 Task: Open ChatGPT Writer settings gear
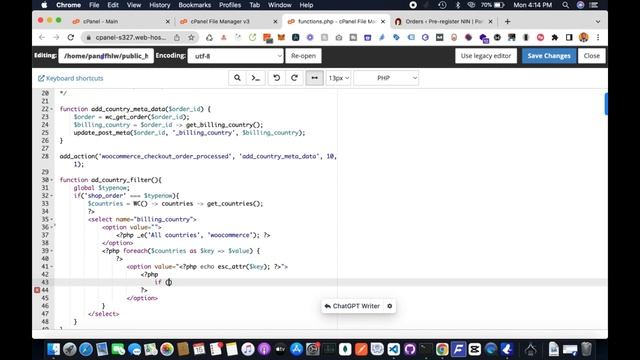(390, 306)
